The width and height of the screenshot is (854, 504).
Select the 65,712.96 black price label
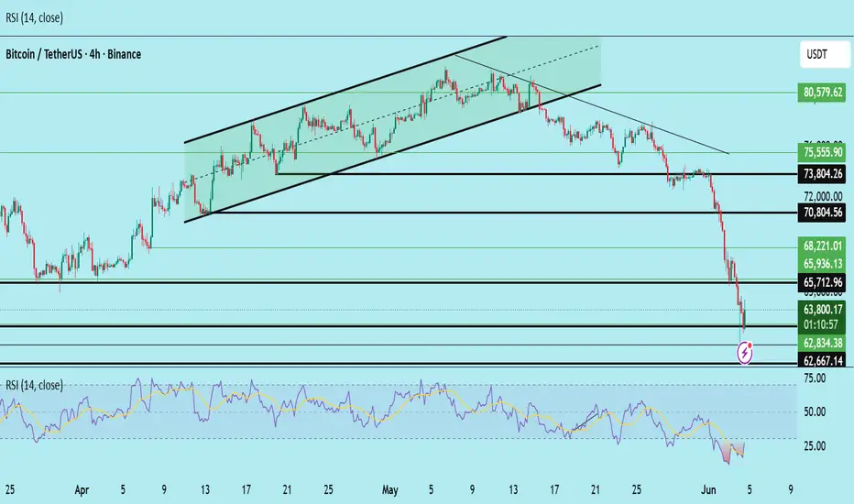tap(823, 282)
